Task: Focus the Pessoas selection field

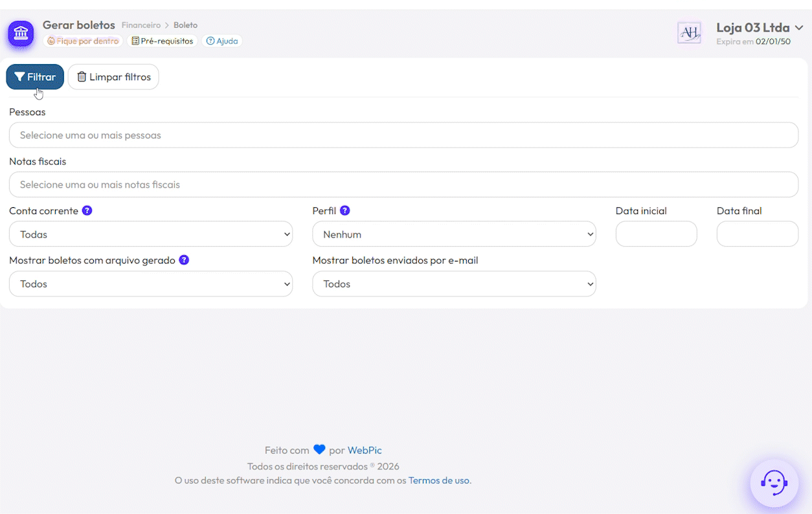Action: point(403,135)
